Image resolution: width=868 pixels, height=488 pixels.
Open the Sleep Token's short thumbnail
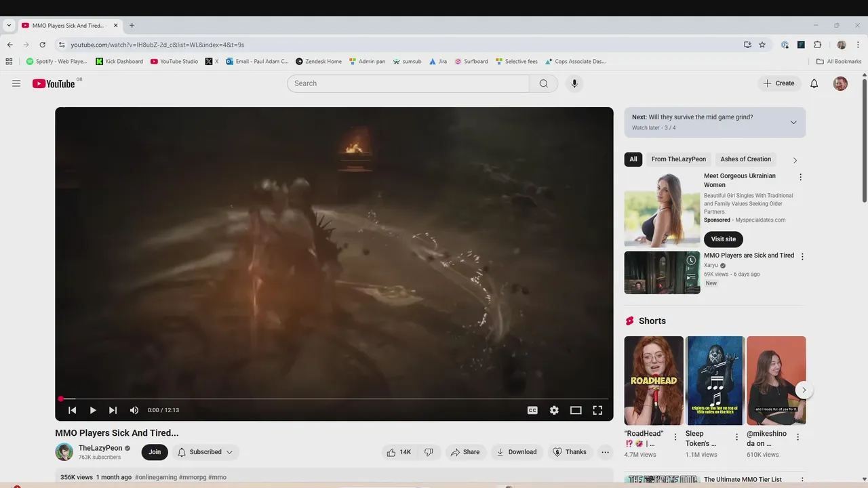click(x=715, y=380)
